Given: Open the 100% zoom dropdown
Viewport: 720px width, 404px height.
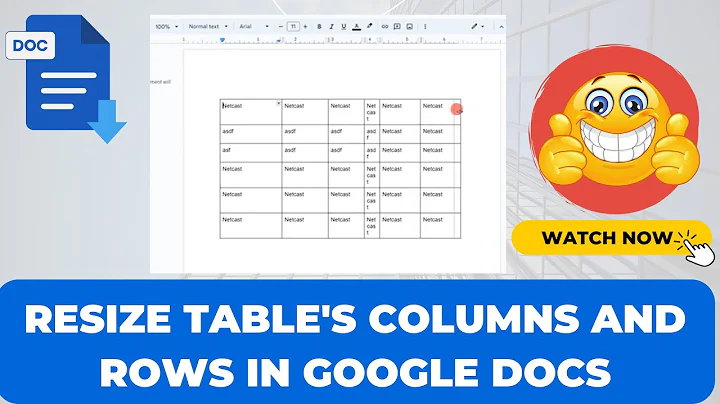Looking at the screenshot, I should pos(166,27).
